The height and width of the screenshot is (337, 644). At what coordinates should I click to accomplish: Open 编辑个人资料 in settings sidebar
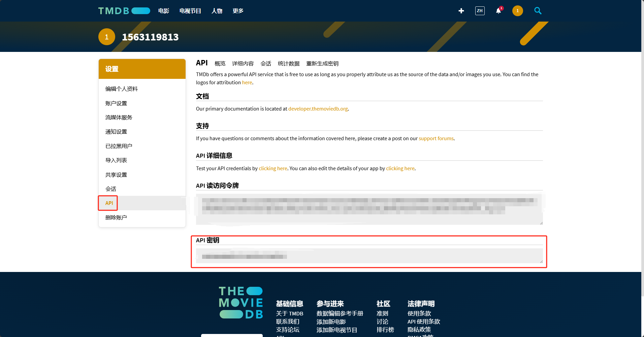tap(122, 89)
